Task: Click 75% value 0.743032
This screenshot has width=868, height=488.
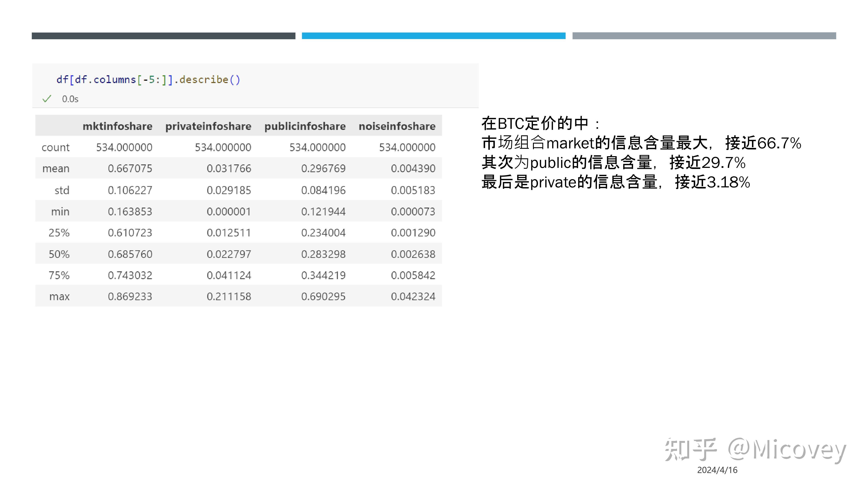Action: coord(130,275)
